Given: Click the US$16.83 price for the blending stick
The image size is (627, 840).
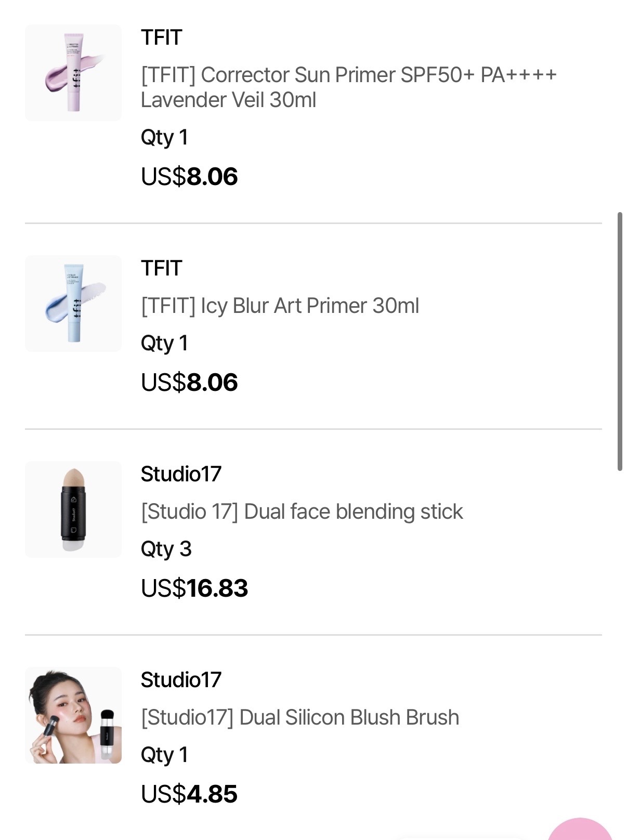Looking at the screenshot, I should click(x=194, y=588).
